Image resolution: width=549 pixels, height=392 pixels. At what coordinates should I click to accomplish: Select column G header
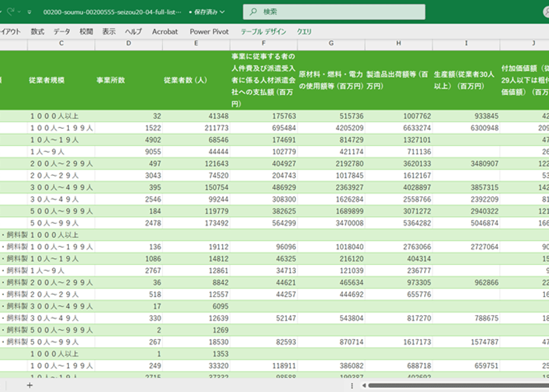(x=331, y=43)
